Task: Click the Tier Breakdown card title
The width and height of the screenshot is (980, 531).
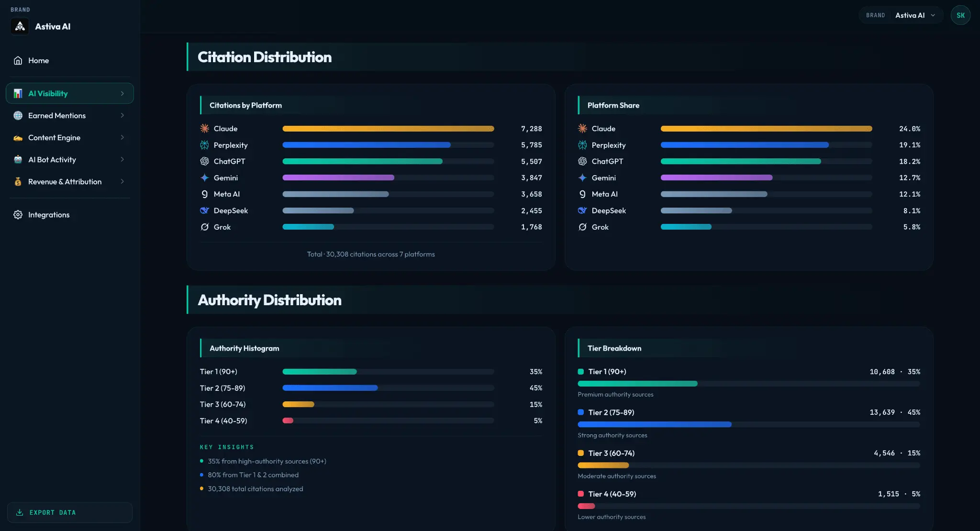Action: 614,348
